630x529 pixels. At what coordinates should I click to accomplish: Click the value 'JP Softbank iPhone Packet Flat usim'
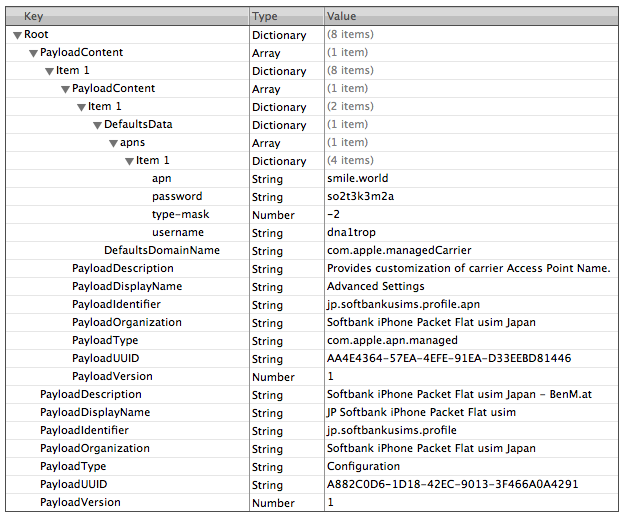pos(421,413)
